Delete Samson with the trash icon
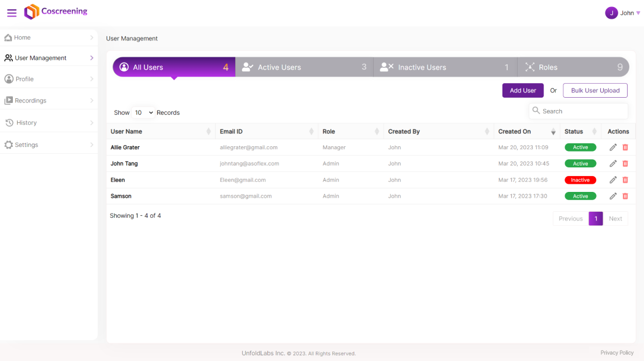This screenshot has width=644, height=361. pos(625,197)
